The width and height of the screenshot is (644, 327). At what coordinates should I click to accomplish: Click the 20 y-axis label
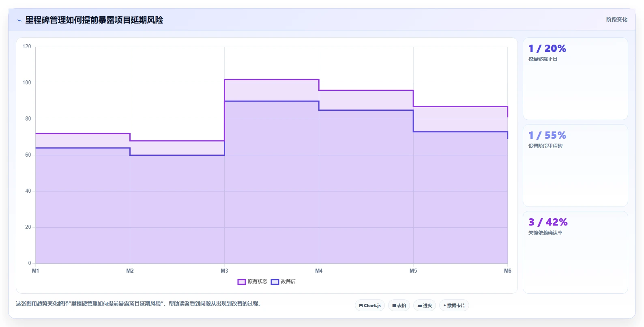28,227
